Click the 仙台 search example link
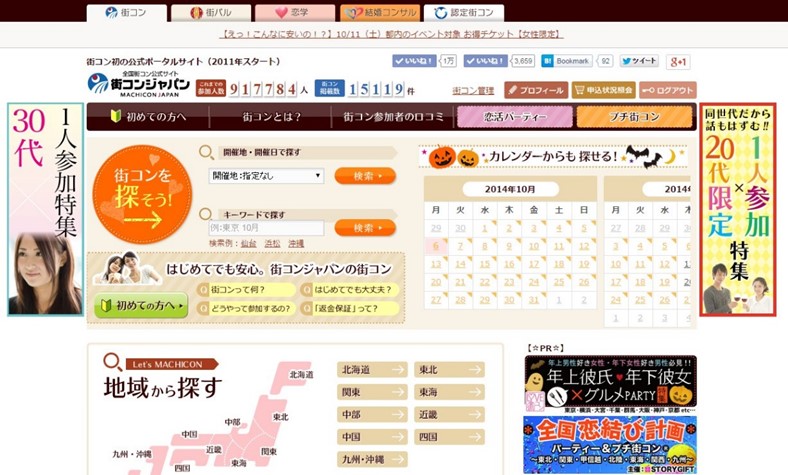Screen dimensions: 788x475 pos(248,243)
